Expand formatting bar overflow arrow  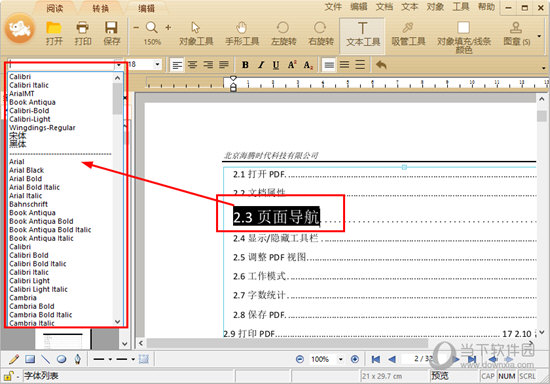click(543, 68)
